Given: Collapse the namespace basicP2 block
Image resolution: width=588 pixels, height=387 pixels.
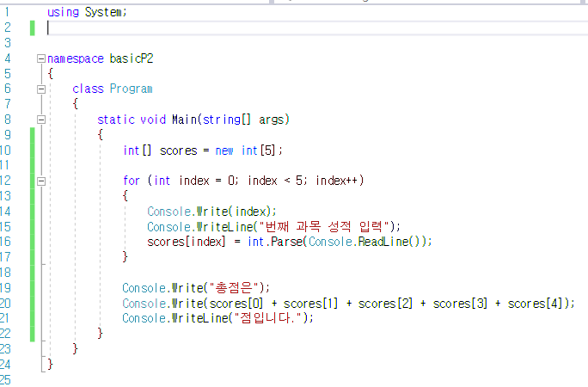Looking at the screenshot, I should [41, 58].
